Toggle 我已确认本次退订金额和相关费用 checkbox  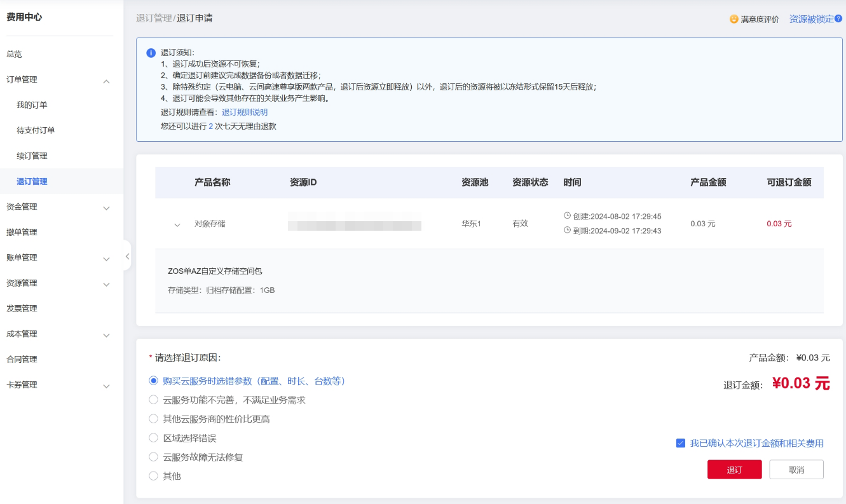click(681, 443)
